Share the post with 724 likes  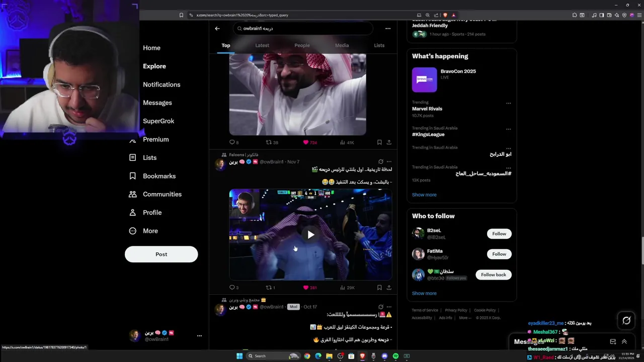point(389,142)
